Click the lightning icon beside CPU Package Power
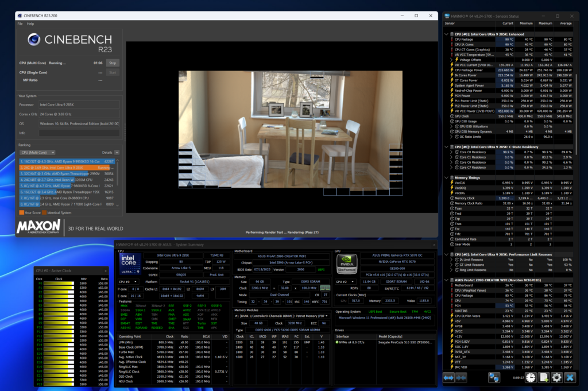Viewport: 588px width, 391px height. [x=452, y=70]
